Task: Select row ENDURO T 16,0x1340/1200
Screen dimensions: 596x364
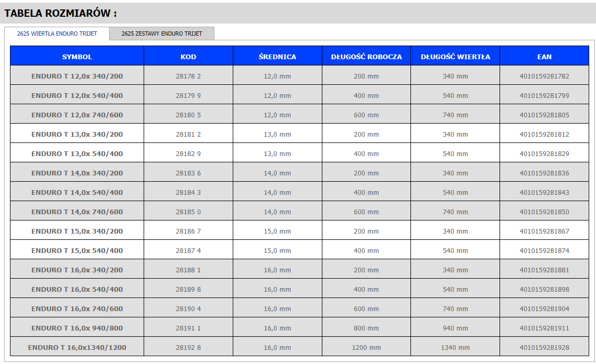Action: point(299,347)
